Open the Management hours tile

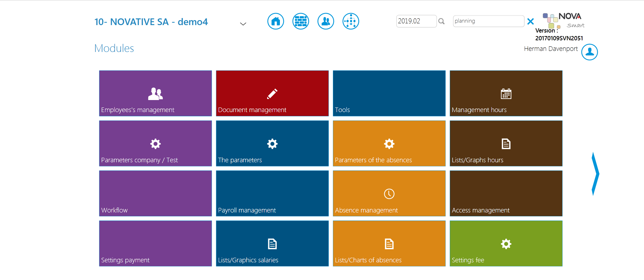click(506, 93)
